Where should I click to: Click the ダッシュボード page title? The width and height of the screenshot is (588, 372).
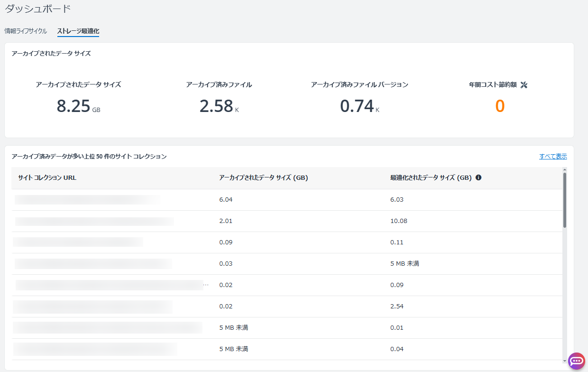(x=37, y=9)
